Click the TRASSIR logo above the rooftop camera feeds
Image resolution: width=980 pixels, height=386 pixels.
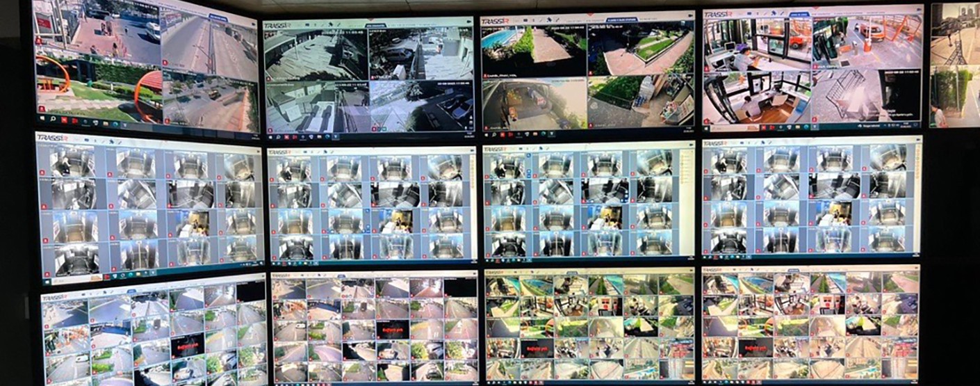click(278, 24)
